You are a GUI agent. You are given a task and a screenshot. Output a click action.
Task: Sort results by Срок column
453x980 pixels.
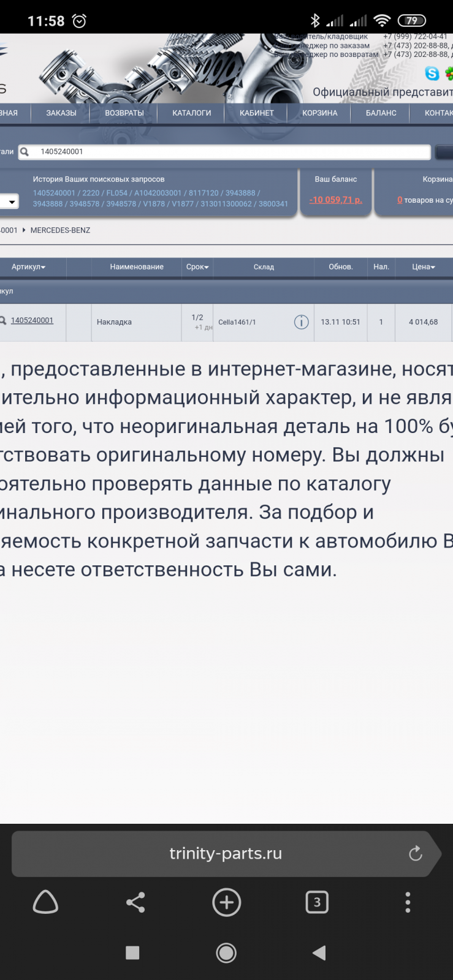tap(197, 267)
